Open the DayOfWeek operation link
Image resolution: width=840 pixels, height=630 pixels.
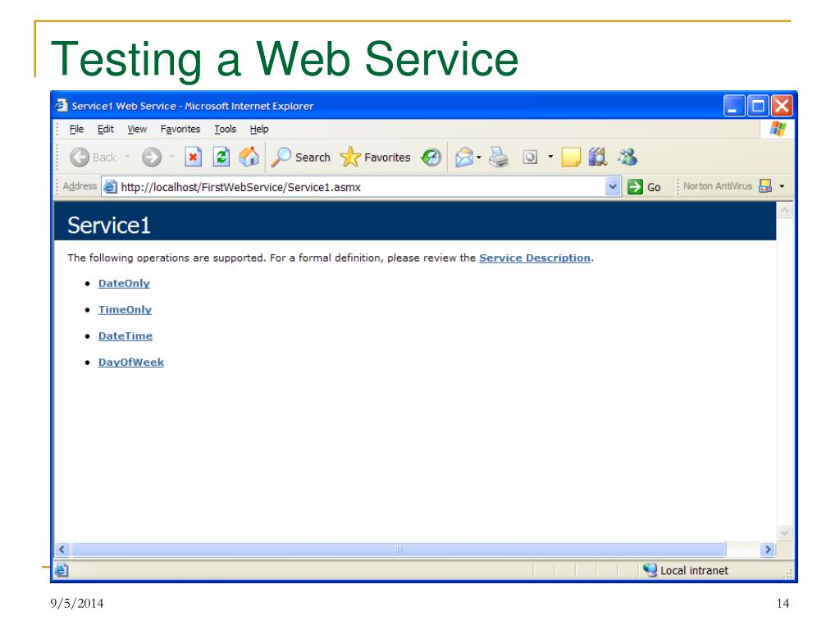point(131,362)
